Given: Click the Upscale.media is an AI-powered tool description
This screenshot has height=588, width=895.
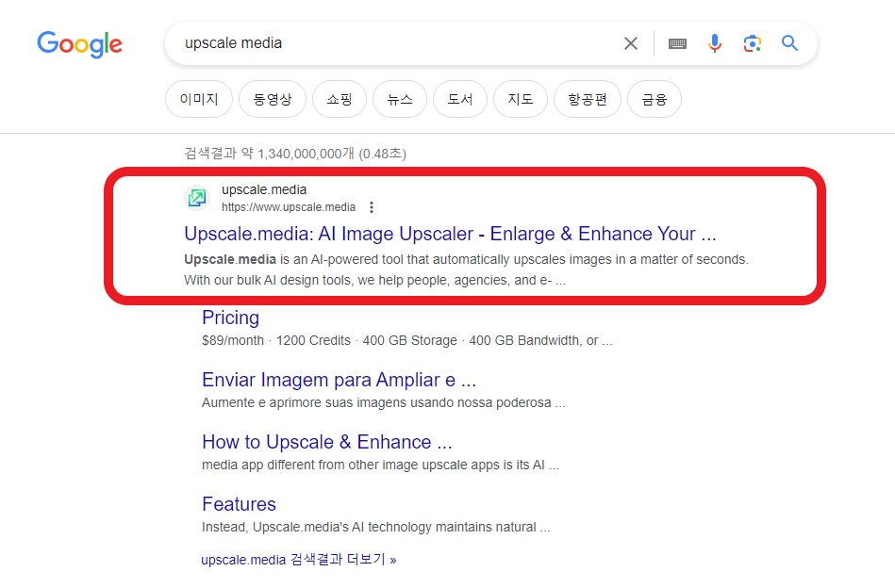Looking at the screenshot, I should (x=466, y=269).
